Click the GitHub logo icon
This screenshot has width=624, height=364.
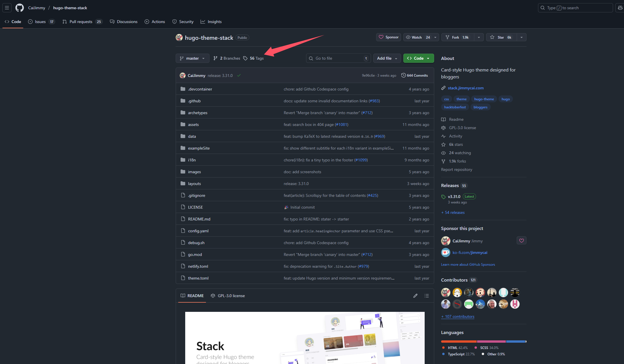click(20, 8)
